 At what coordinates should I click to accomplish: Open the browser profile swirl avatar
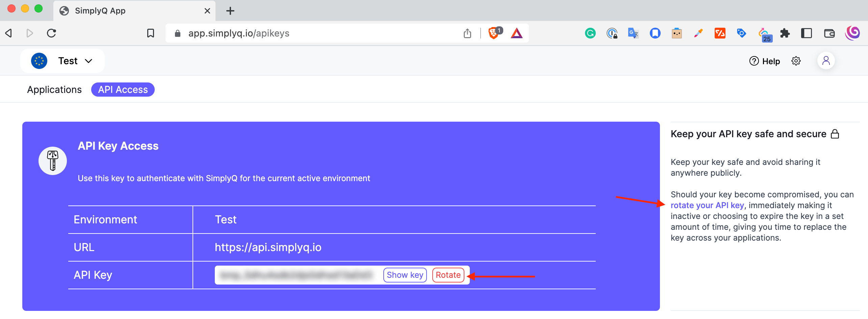pyautogui.click(x=853, y=33)
